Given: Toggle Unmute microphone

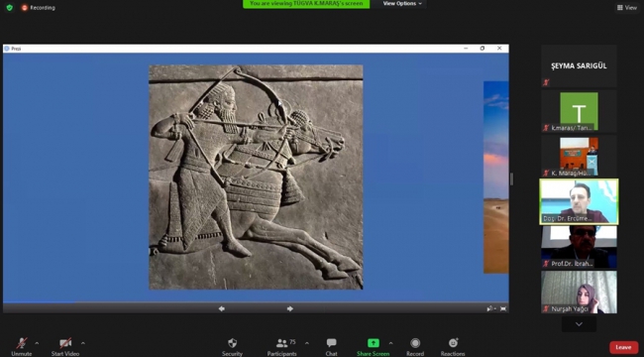Looking at the screenshot, I should (x=22, y=343).
